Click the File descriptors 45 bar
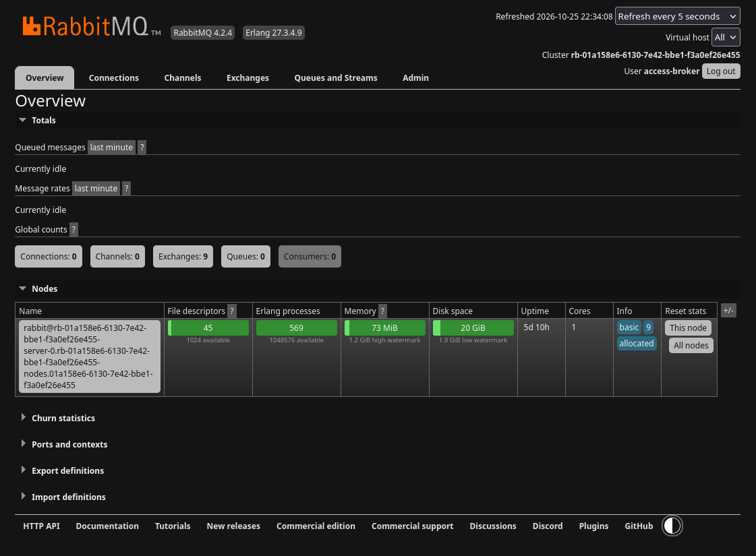The height and width of the screenshot is (556, 756). (208, 328)
